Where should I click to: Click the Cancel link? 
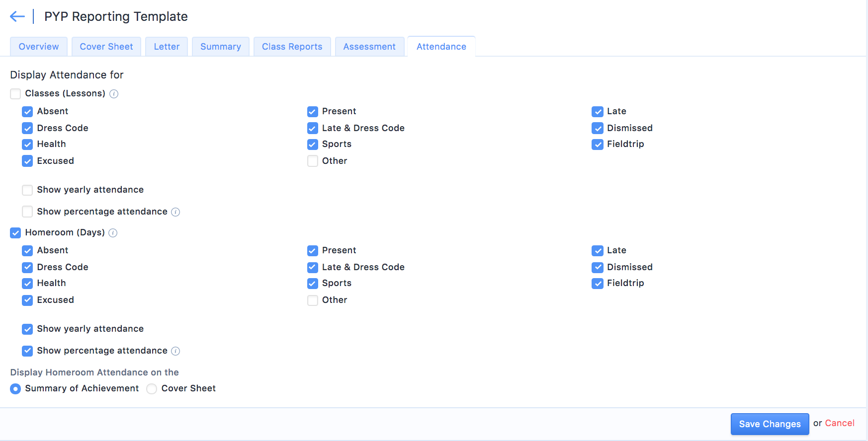pyautogui.click(x=840, y=423)
